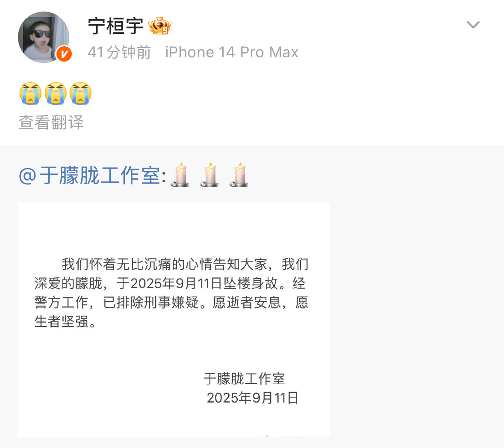Tap the orange V verification badge
The image size is (504, 448).
coord(64,54)
